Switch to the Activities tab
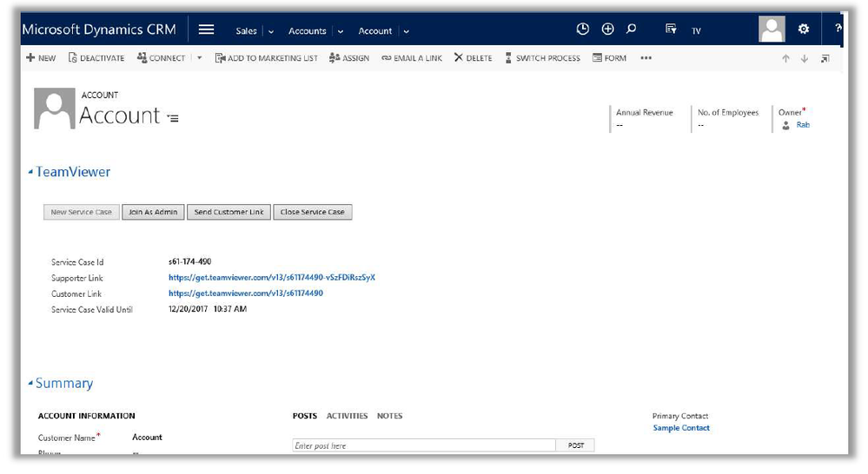The image size is (868, 474). coord(347,416)
